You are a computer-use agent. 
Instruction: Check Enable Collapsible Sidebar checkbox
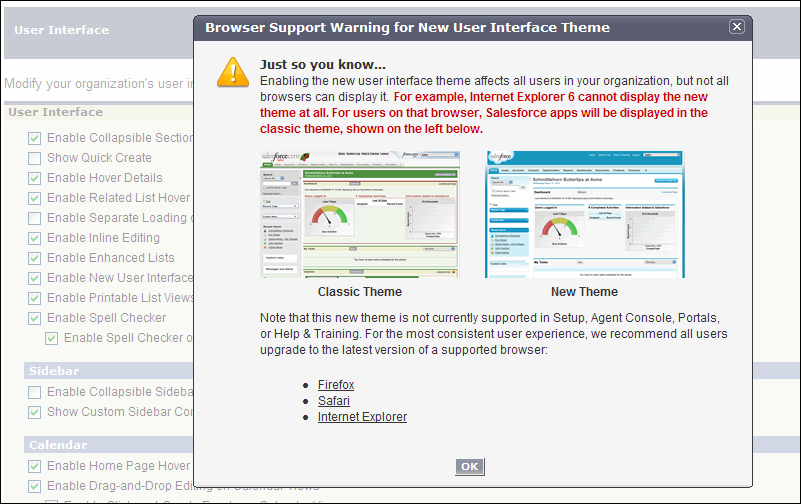point(35,392)
